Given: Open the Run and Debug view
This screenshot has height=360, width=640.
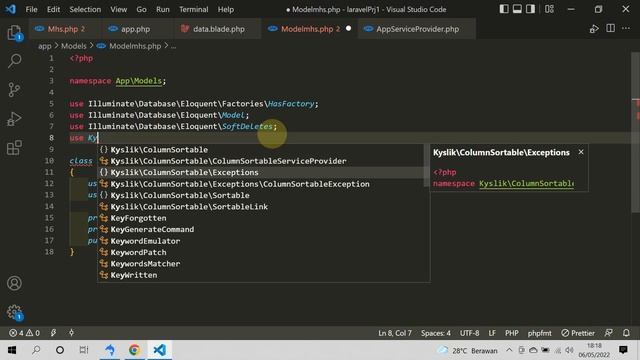Looking at the screenshot, I should pos(14,119).
